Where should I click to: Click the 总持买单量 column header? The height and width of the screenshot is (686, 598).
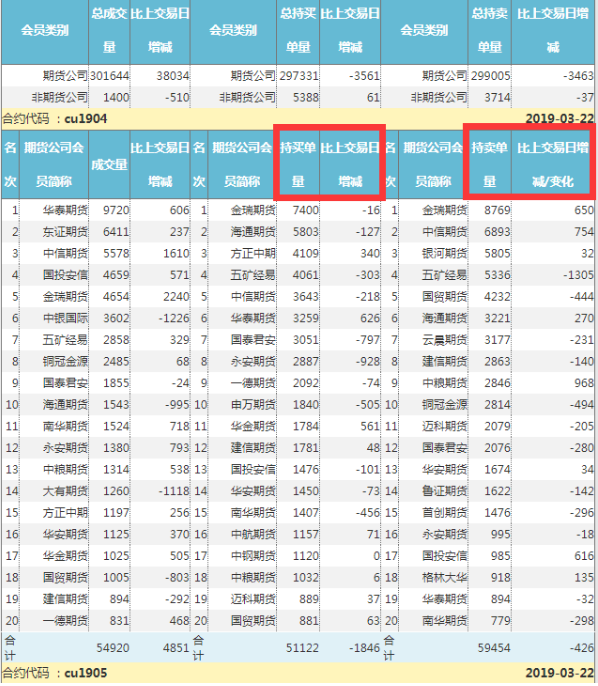click(x=298, y=31)
